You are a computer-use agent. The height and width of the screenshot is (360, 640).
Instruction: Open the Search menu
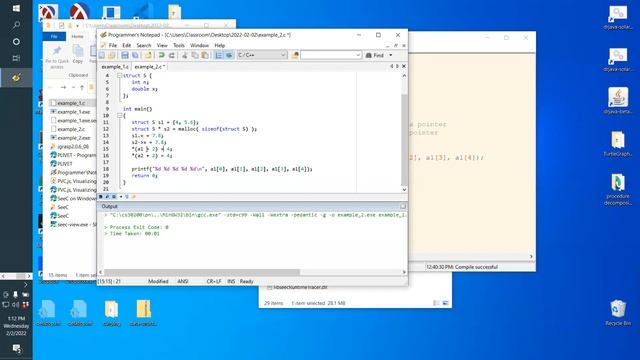pyautogui.click(x=144, y=45)
